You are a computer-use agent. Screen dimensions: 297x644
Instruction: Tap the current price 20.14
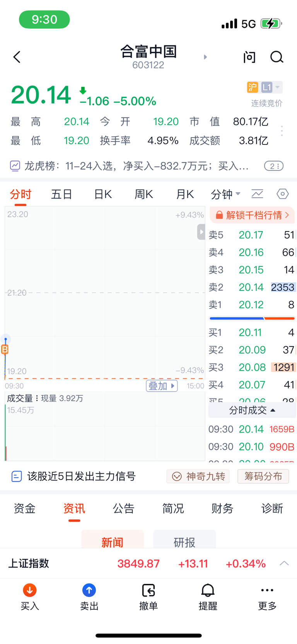[41, 95]
